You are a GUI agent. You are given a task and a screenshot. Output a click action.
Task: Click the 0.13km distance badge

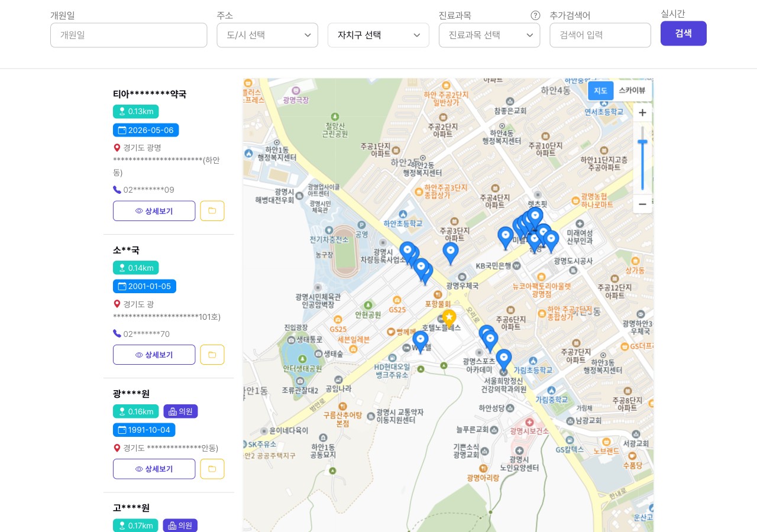pos(136,111)
